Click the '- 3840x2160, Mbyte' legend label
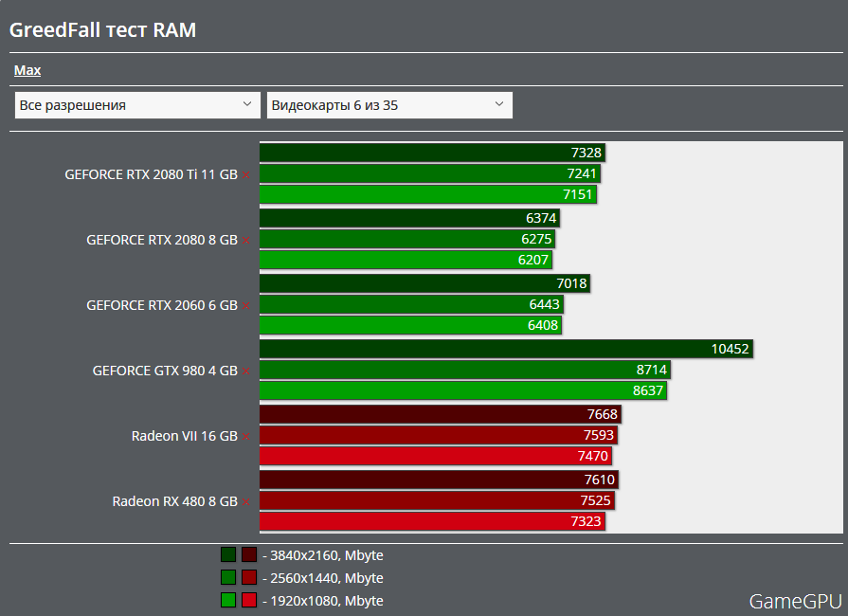The image size is (848, 616). pos(323,555)
